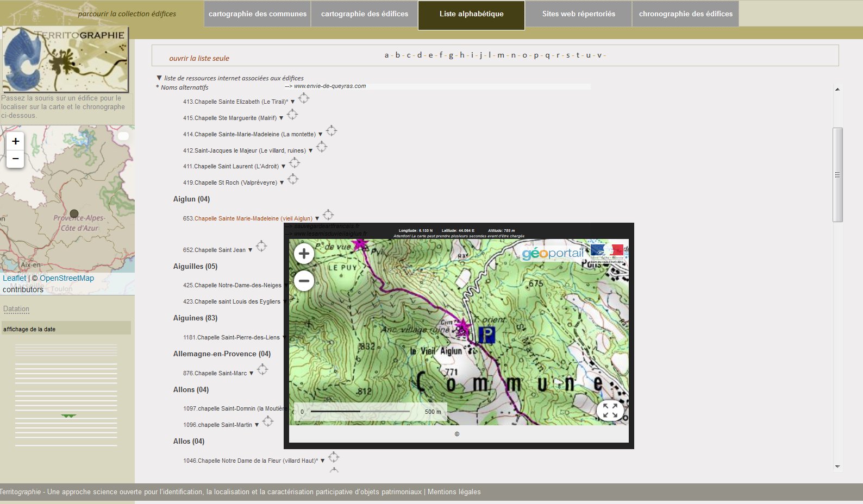
Task: Locate Chapelle Sainte Elizabeth with crosshair icon
Action: [x=304, y=98]
